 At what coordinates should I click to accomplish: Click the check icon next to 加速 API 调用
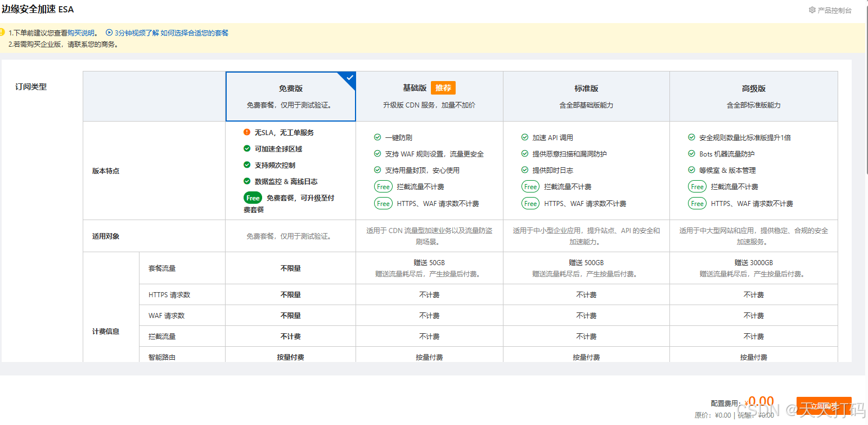(x=525, y=137)
